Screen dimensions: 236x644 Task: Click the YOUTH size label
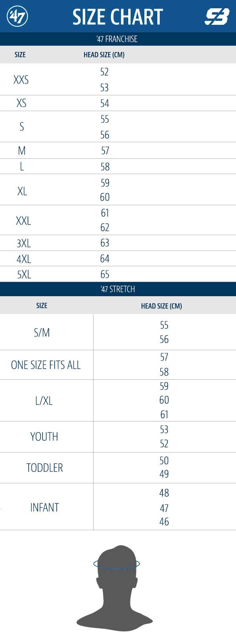(x=44, y=436)
